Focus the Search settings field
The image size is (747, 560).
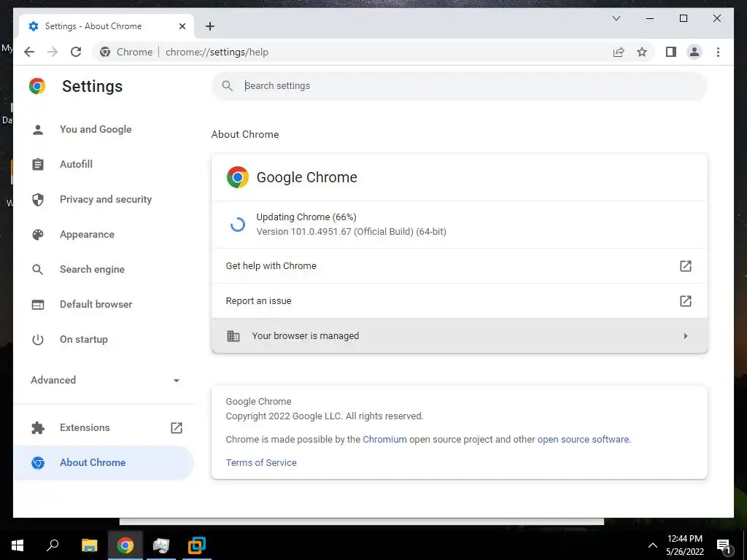point(460,86)
